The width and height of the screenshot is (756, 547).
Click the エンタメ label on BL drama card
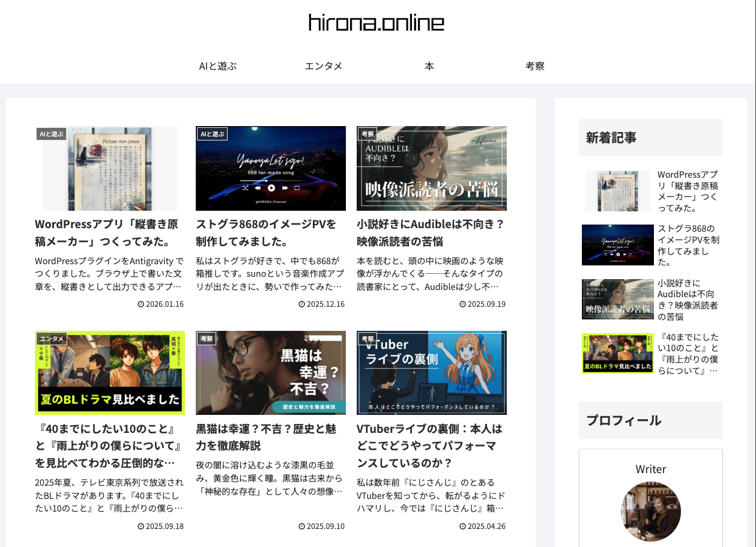pos(52,339)
